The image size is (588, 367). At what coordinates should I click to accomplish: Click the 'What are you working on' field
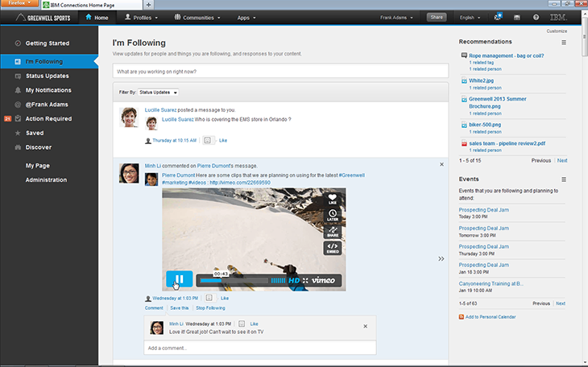pyautogui.click(x=280, y=72)
